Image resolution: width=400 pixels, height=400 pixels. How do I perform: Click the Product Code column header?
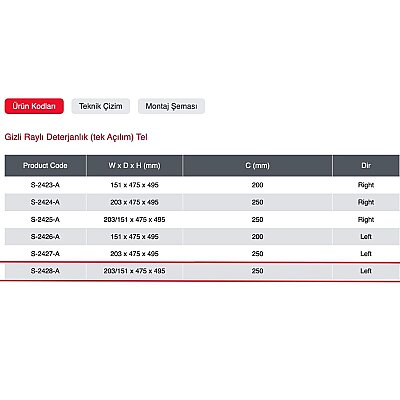(45, 165)
